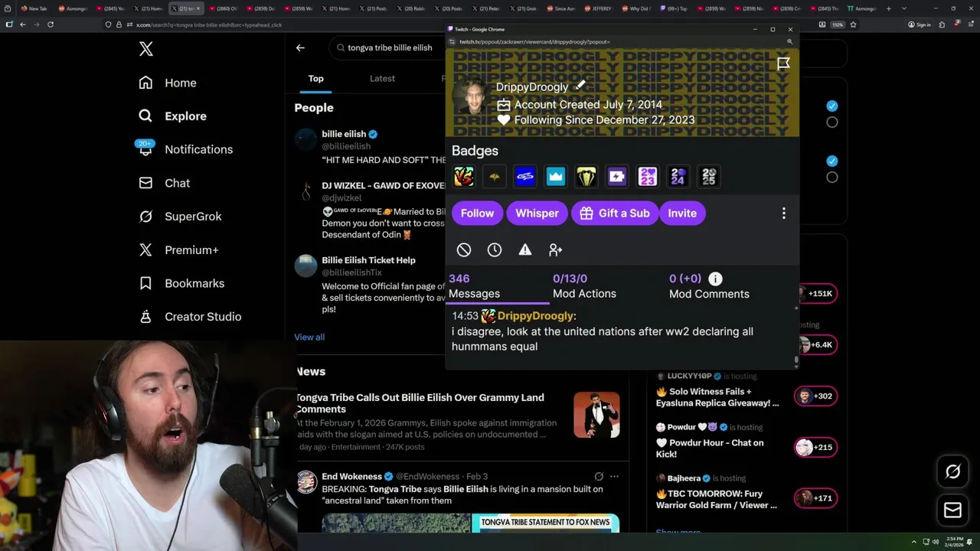Select the unchecked radio under first check

[832, 122]
